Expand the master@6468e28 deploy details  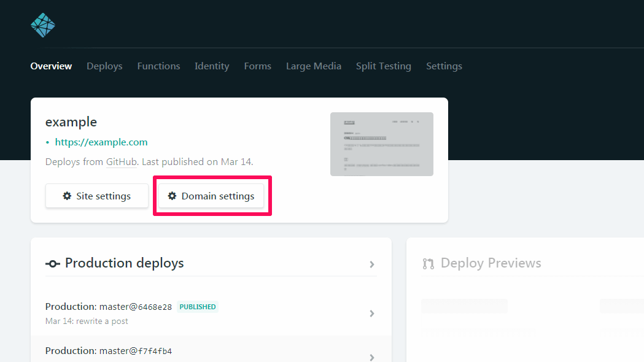pyautogui.click(x=372, y=313)
